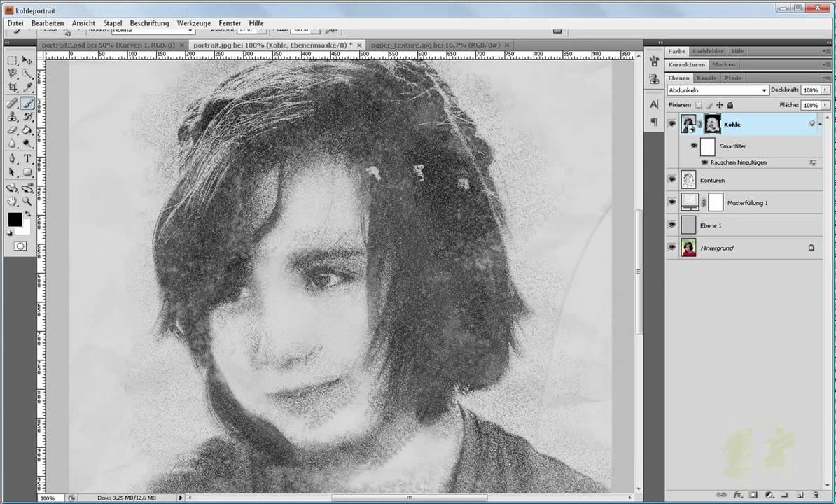
Task: Collapse Kohle layer smart filters arrow
Action: (819, 124)
